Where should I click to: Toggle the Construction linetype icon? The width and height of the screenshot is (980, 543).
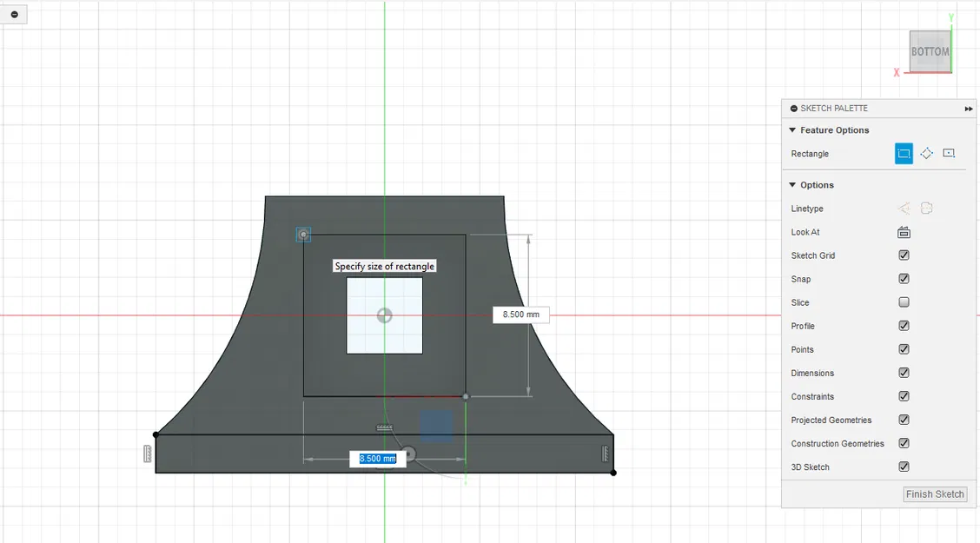[904, 209]
